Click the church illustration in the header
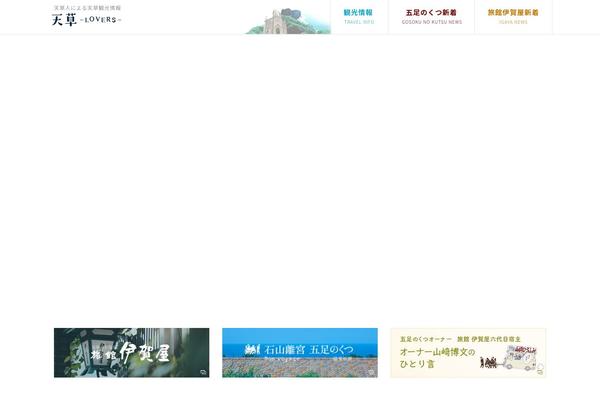 288,21
